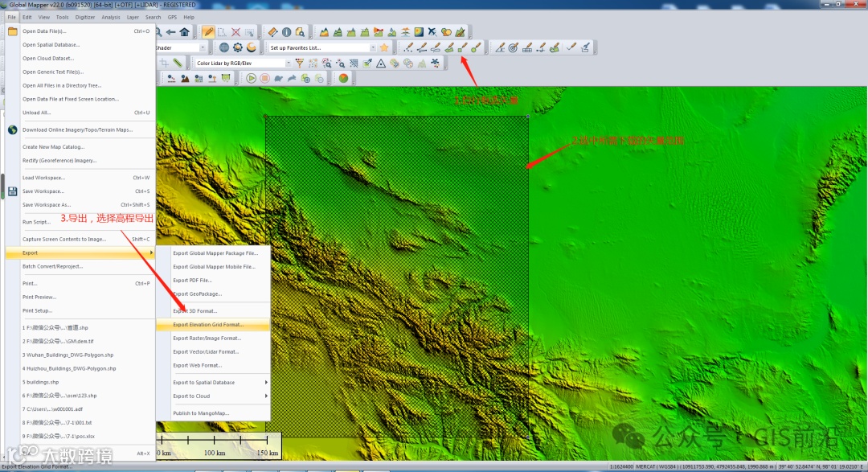Click the green Play button icon
The width and height of the screenshot is (868, 472).
click(252, 78)
